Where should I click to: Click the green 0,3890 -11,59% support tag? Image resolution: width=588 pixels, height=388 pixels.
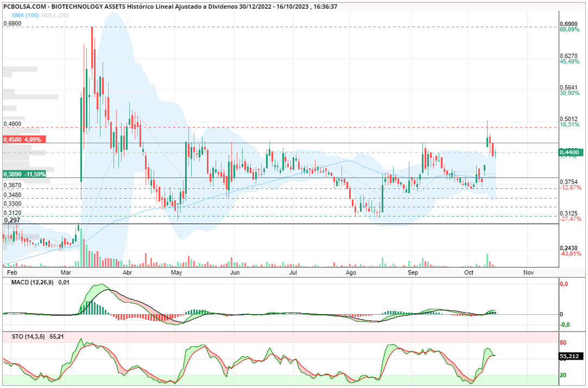pyautogui.click(x=24, y=174)
